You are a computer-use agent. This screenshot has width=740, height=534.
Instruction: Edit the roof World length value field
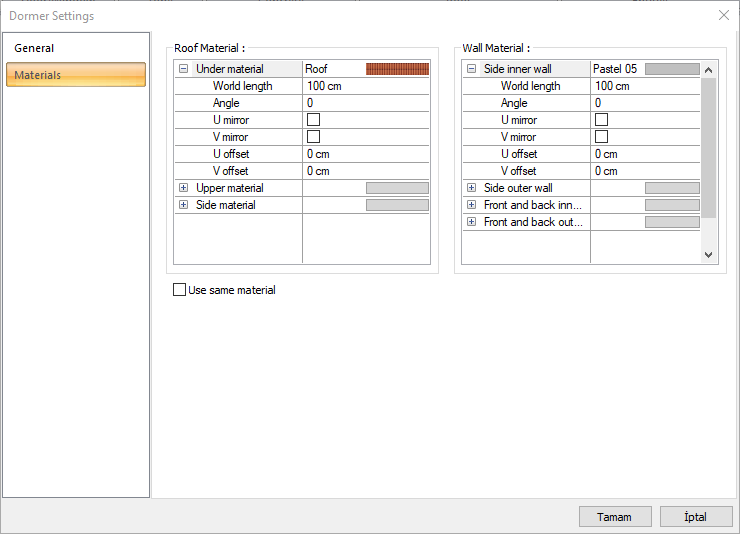point(366,86)
